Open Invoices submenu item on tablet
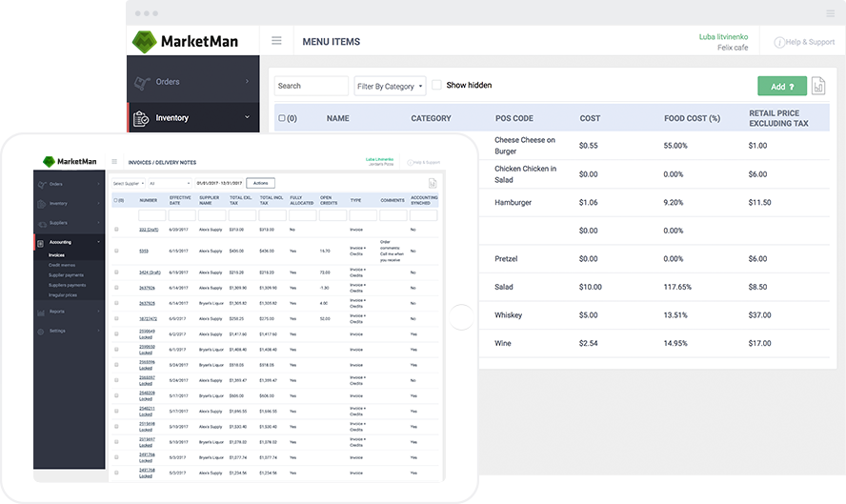The image size is (846, 504). pyautogui.click(x=56, y=255)
